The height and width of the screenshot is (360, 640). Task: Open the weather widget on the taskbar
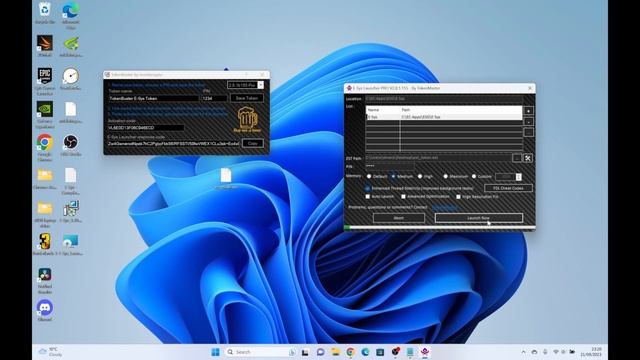coord(51,352)
